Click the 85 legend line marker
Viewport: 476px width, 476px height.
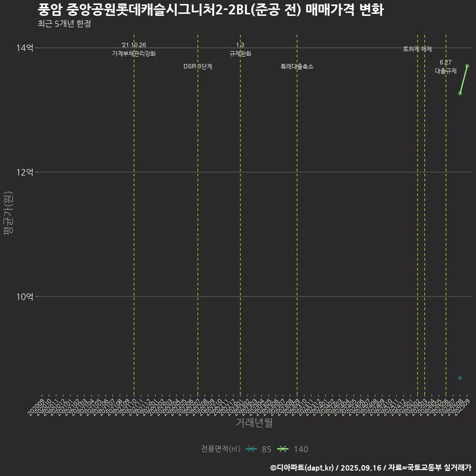[x=251, y=449]
